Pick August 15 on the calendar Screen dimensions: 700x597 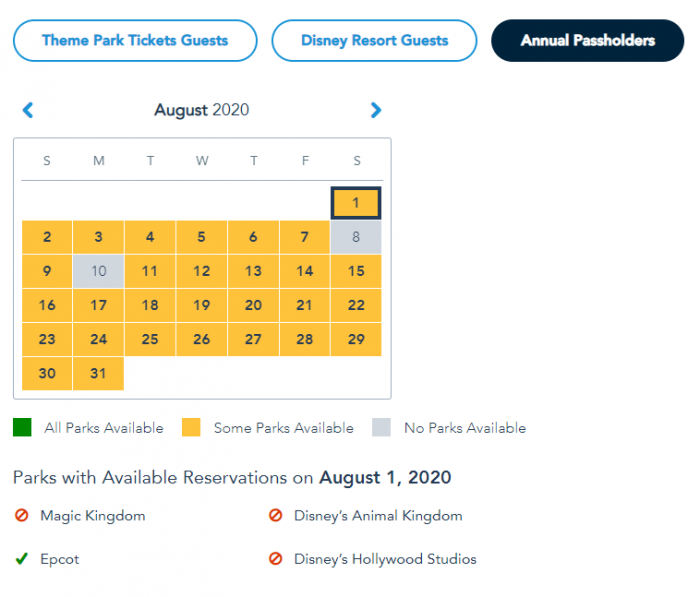pyautogui.click(x=356, y=271)
